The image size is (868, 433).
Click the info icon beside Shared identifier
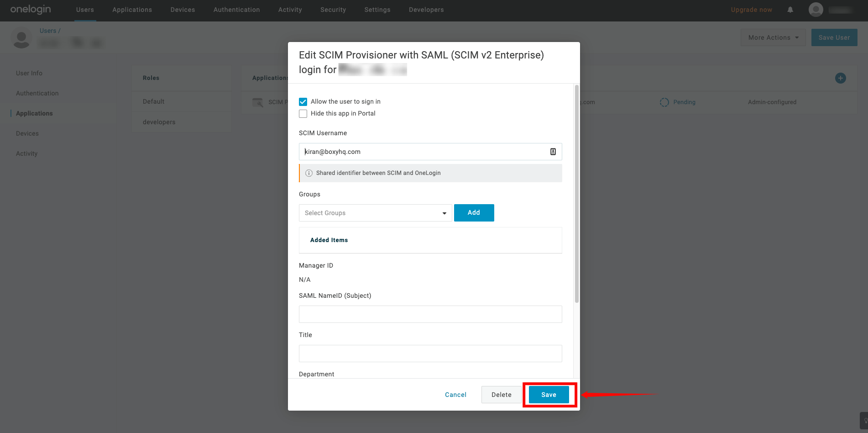coord(309,173)
